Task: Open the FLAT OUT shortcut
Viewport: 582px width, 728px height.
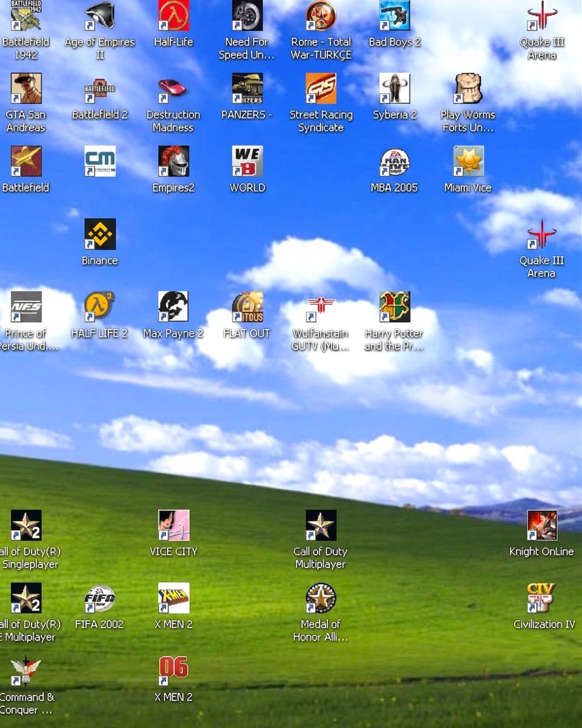Action: click(247, 307)
